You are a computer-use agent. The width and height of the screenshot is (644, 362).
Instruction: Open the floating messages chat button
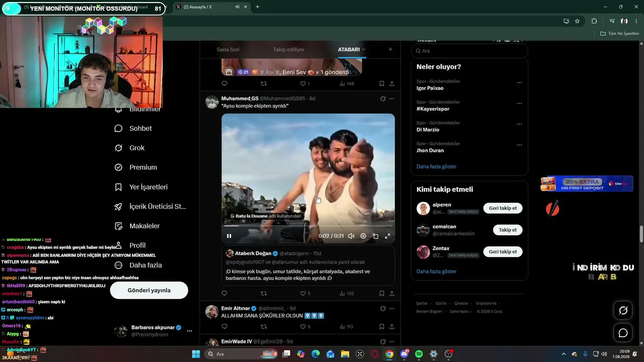623,333
